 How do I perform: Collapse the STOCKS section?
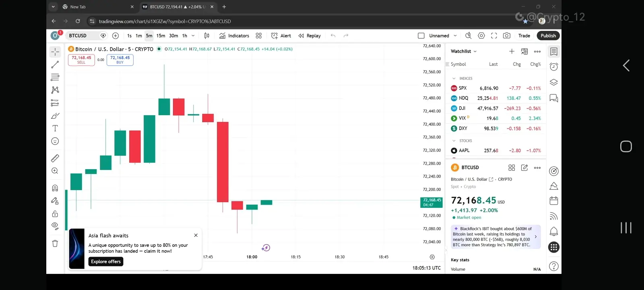(454, 141)
